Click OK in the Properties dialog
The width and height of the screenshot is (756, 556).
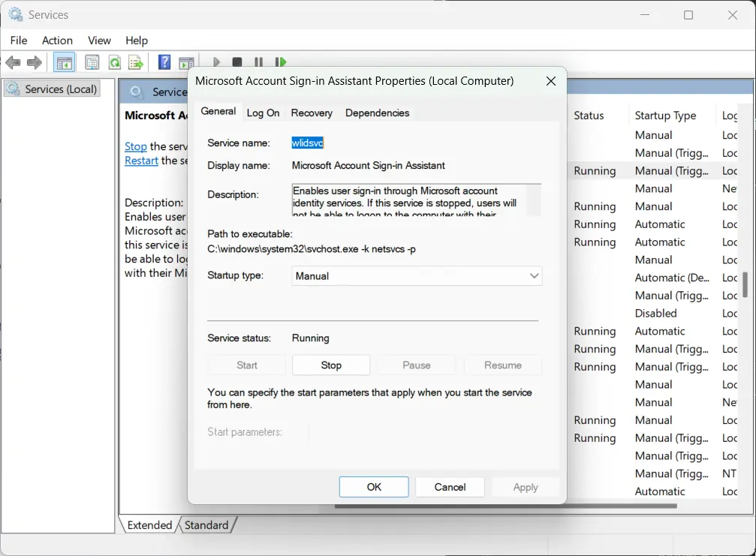tap(374, 487)
